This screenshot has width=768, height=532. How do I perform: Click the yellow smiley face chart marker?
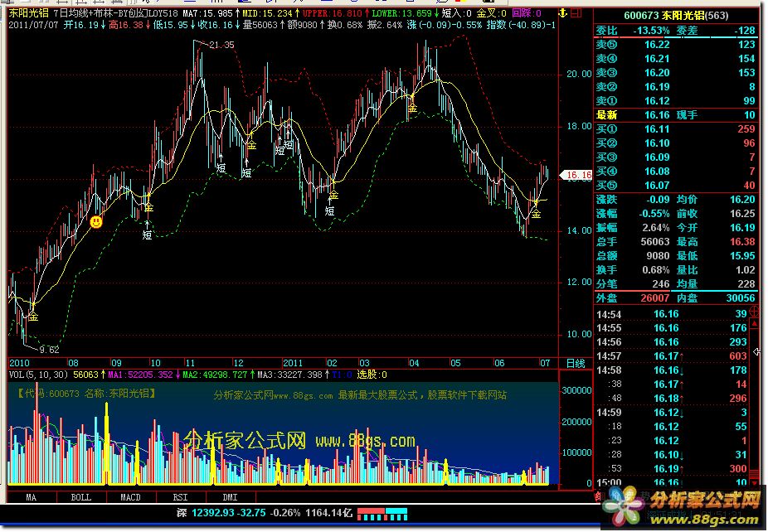click(x=96, y=222)
